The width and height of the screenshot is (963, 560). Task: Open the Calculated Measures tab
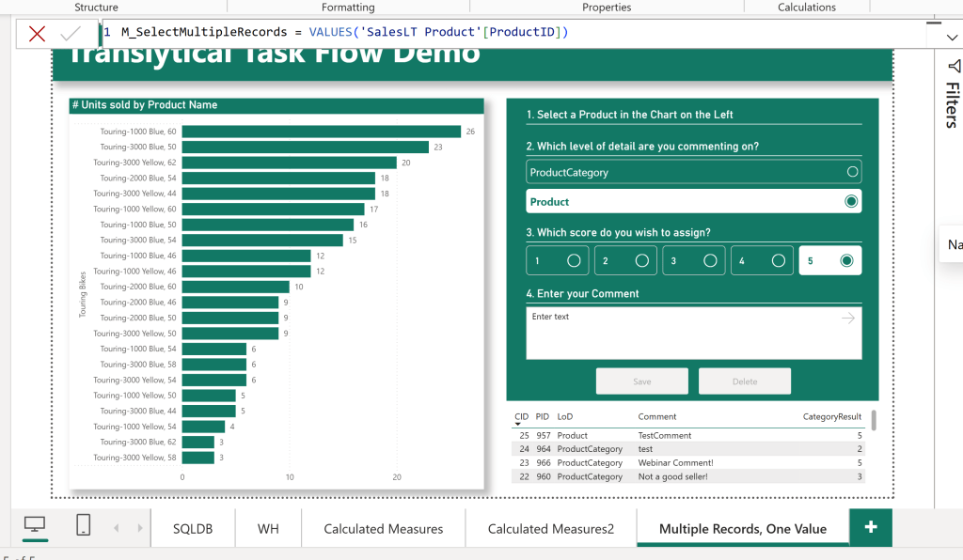383,529
